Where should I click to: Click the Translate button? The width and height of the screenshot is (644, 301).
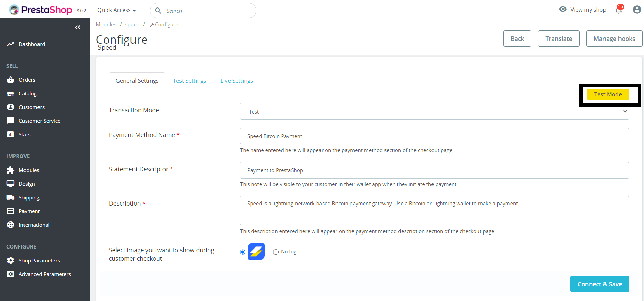pos(559,39)
